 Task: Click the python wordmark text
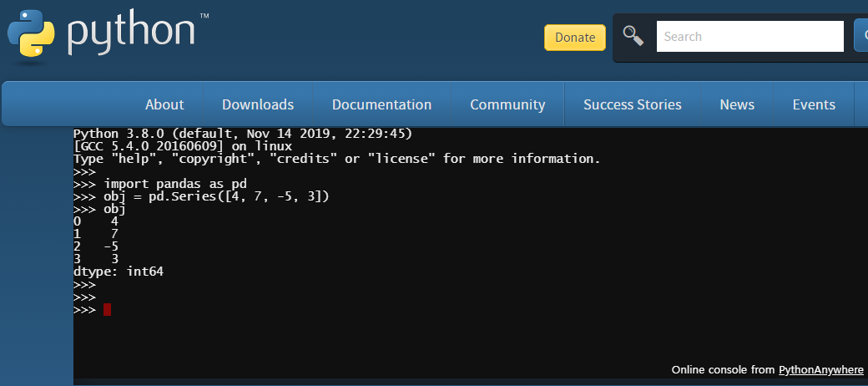click(131, 33)
